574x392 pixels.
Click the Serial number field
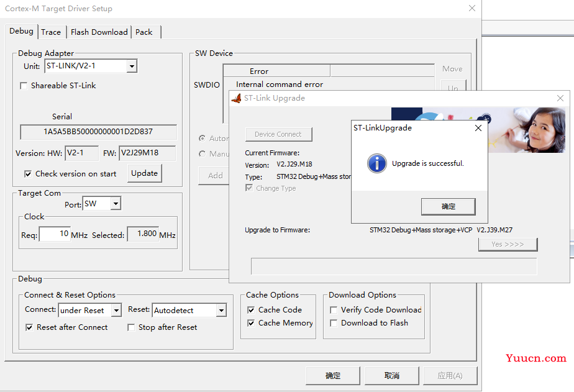click(x=99, y=132)
